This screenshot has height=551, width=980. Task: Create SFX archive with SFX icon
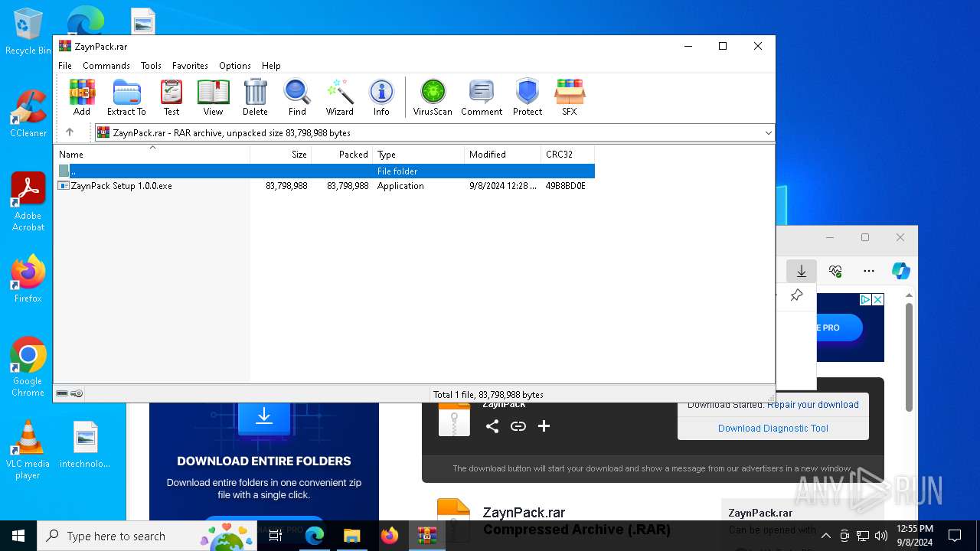tap(570, 97)
